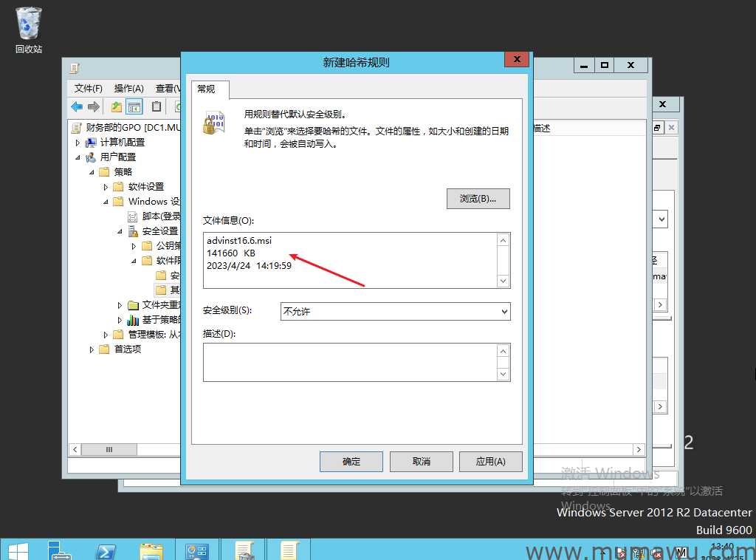
Task: Open File Explorer from the taskbar
Action: click(151, 550)
